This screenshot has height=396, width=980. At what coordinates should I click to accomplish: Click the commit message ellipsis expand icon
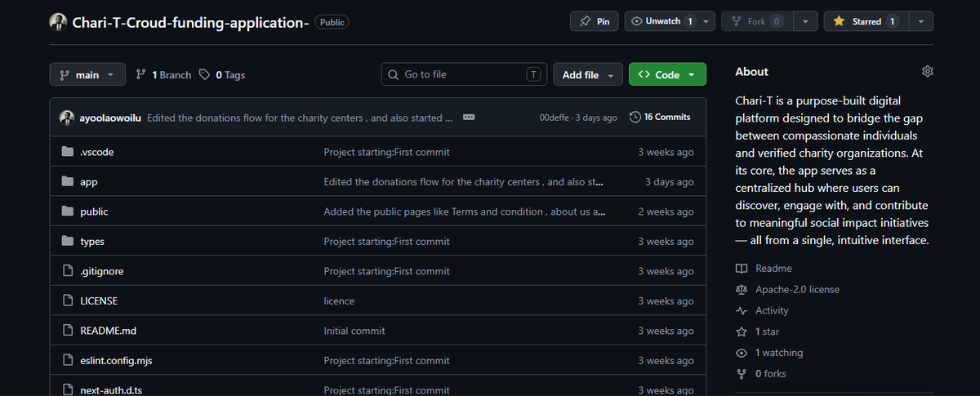click(x=469, y=118)
